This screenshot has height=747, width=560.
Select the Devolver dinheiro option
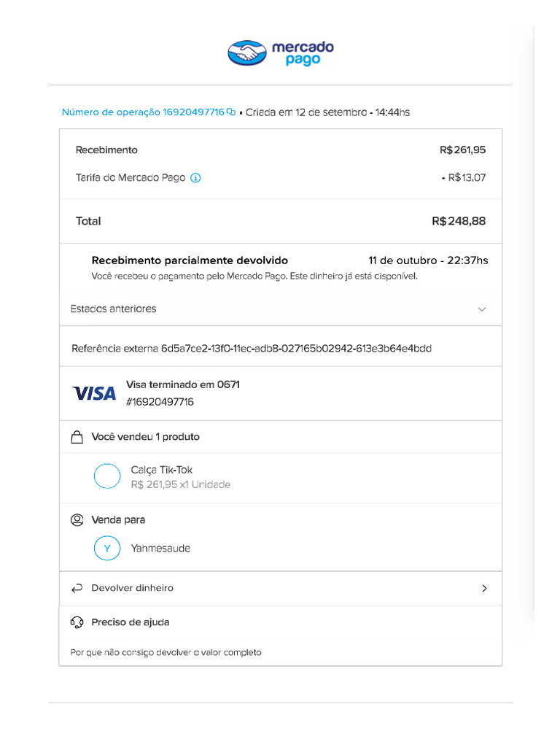133,588
